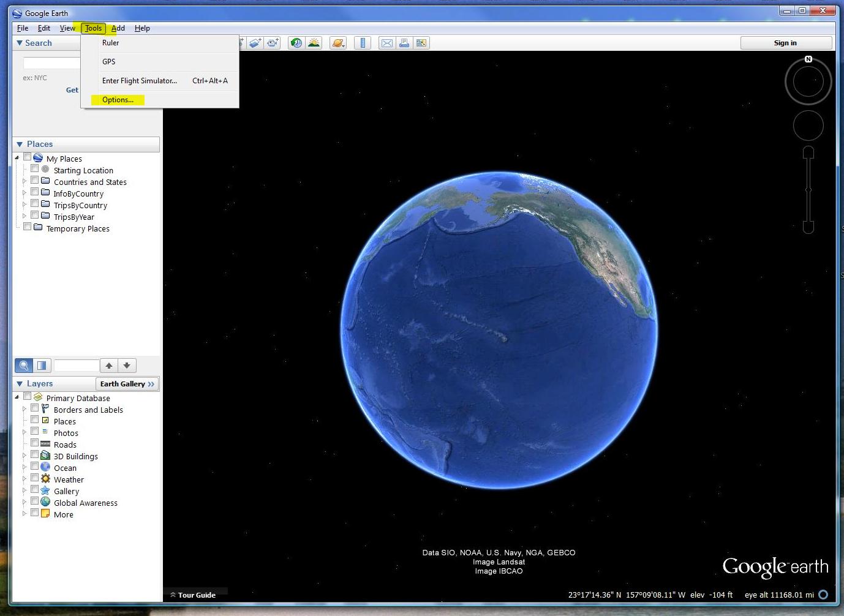Click the search text input field
844x616 pixels.
(52, 63)
